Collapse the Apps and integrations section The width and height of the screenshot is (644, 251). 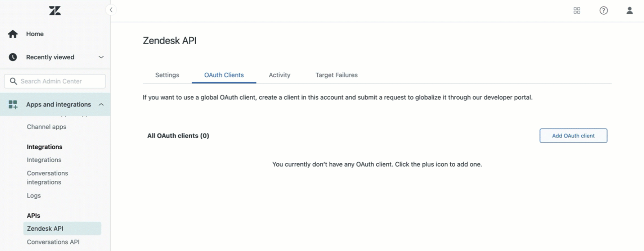[101, 104]
